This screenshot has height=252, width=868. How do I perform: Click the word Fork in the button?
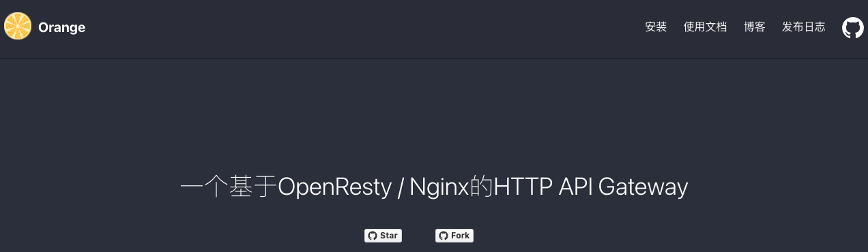[461, 236]
